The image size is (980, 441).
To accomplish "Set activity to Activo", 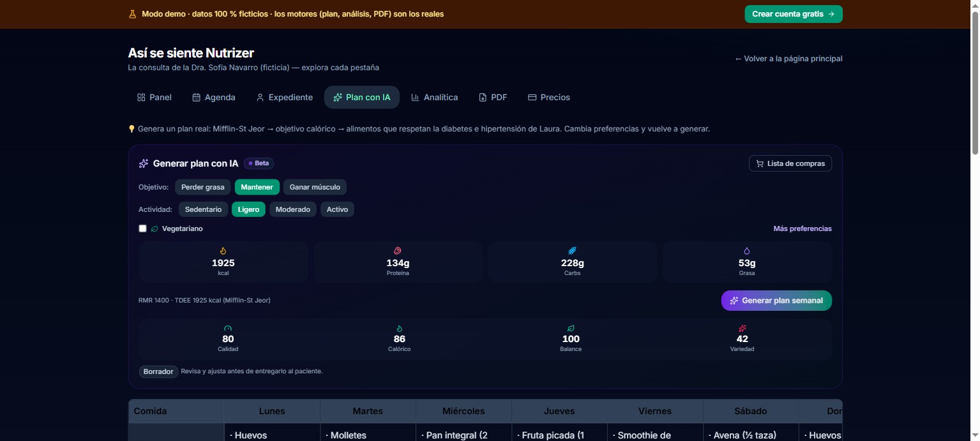I will point(337,209).
